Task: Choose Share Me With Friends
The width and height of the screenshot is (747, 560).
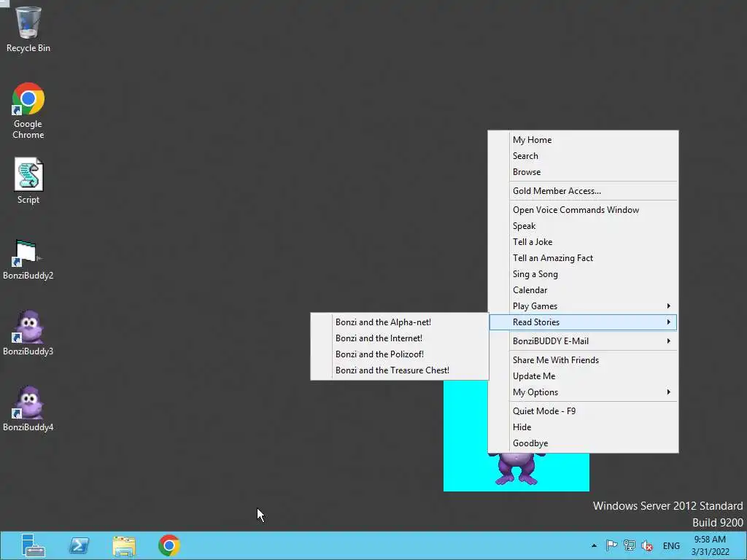Action: point(583,360)
